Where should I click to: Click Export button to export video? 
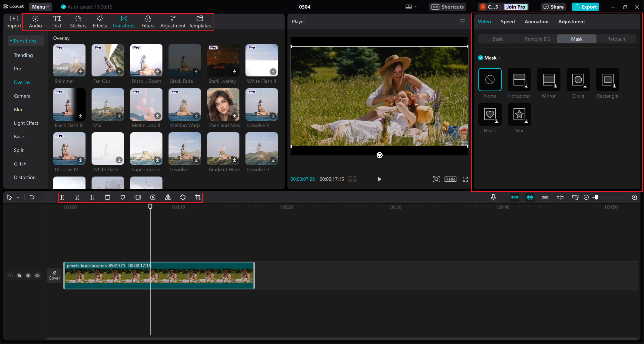[586, 6]
